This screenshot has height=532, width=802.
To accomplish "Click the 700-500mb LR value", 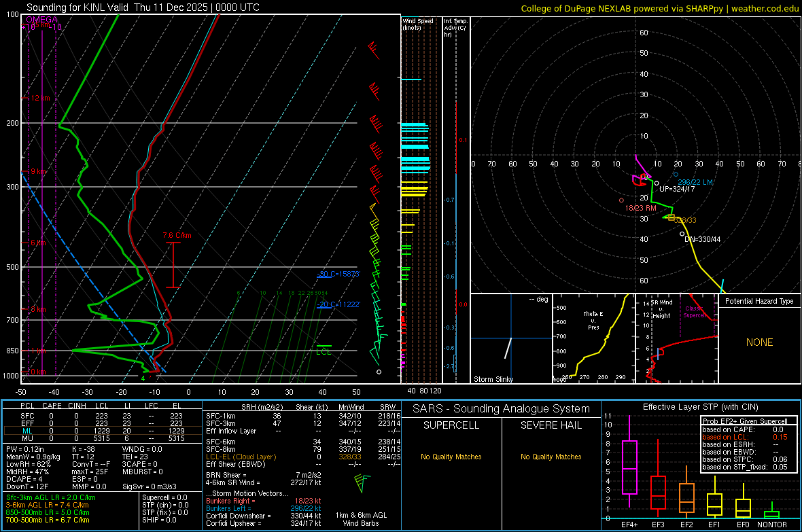I will point(48,520).
